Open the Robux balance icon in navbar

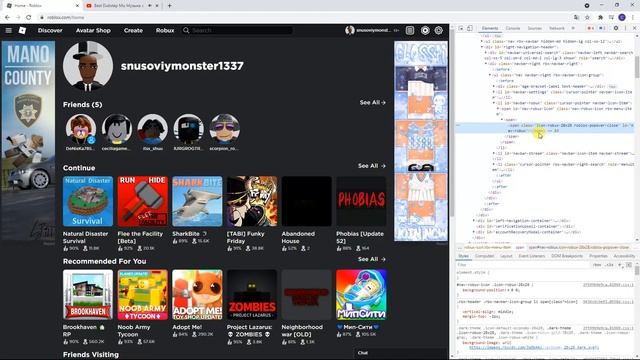[425, 30]
